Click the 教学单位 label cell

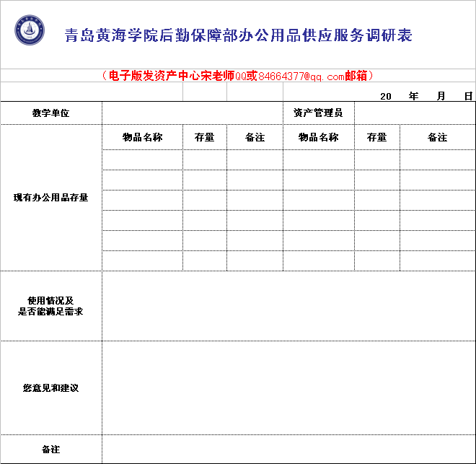[50, 113]
